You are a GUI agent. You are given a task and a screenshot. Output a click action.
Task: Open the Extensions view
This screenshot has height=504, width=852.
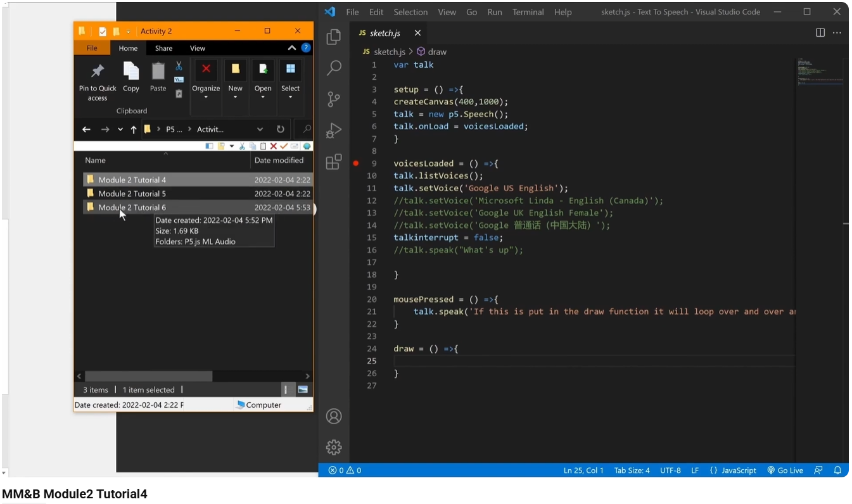333,162
